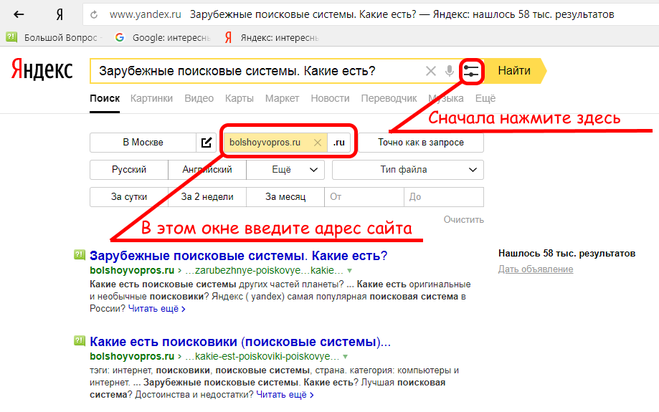This screenshot has height=412, width=659.
Task: Switch to the Карты tab
Action: tap(239, 98)
